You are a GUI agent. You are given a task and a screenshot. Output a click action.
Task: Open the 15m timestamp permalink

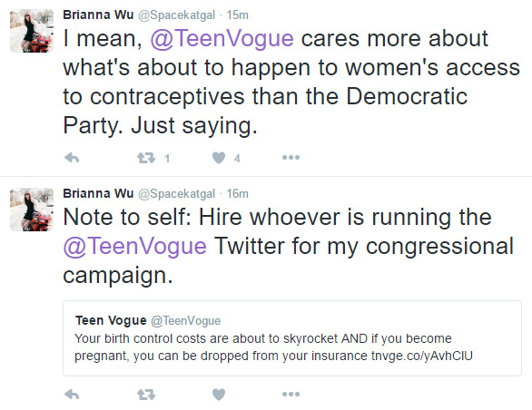[x=238, y=15]
